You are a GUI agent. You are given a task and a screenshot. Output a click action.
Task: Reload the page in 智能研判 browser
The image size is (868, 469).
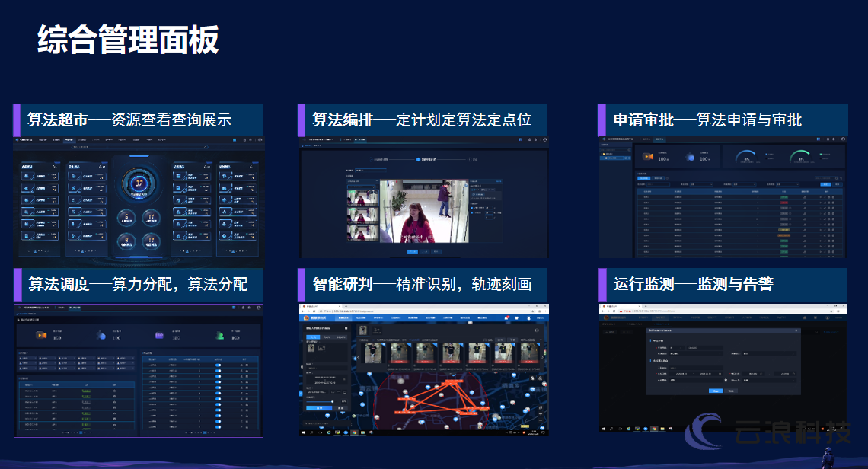314,311
